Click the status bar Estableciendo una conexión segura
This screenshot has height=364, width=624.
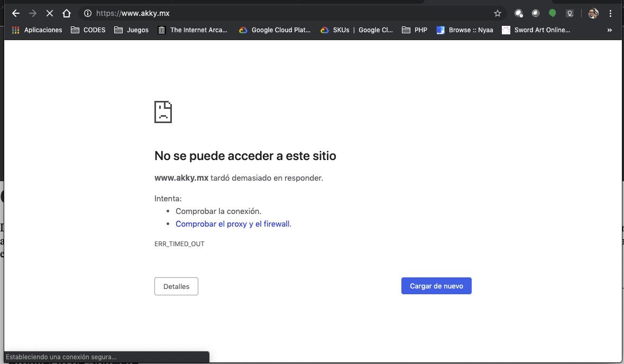[x=107, y=357]
